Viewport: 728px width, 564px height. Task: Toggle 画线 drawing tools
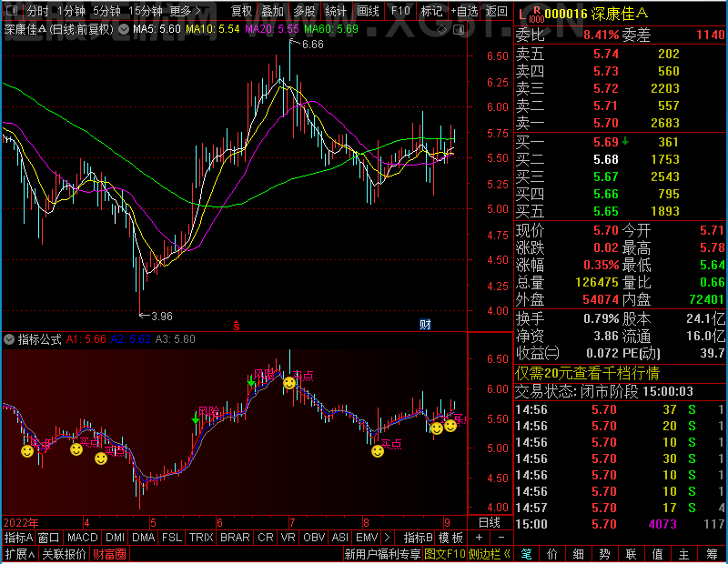point(368,10)
